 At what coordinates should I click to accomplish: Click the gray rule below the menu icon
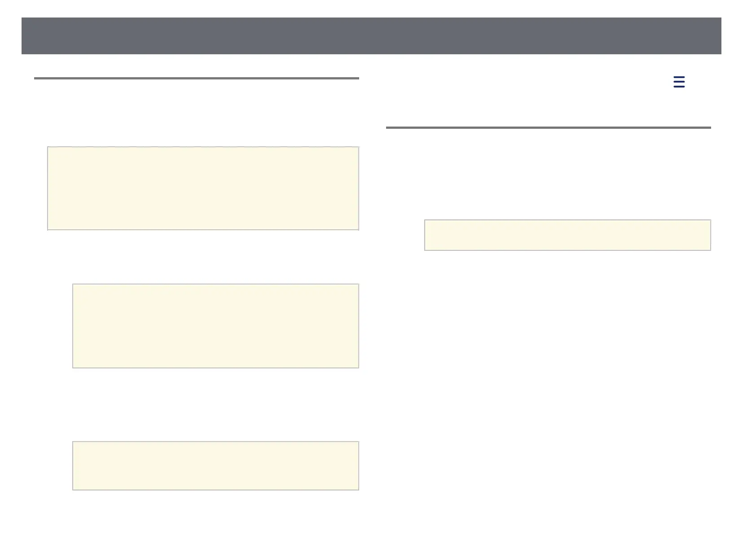point(548,128)
